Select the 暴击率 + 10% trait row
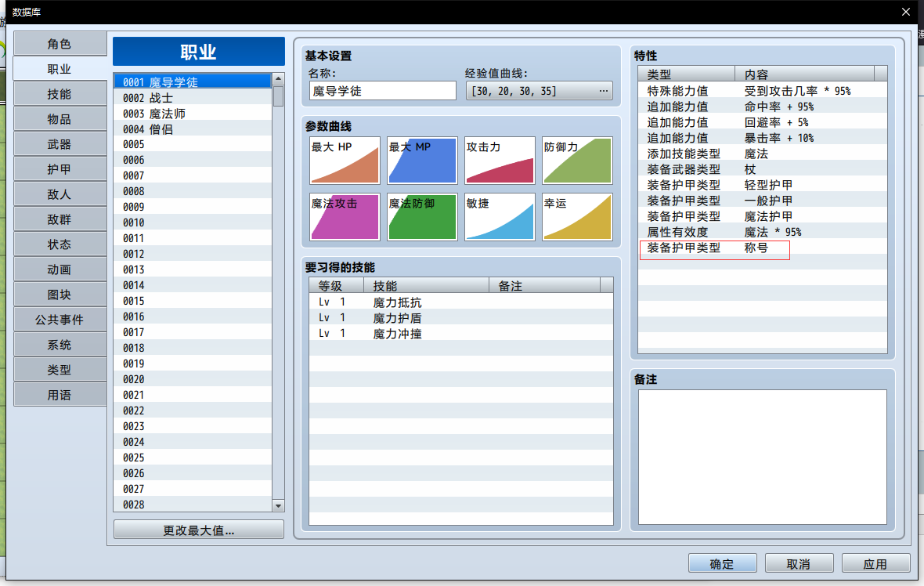Image resolution: width=924 pixels, height=586 pixels. click(x=763, y=138)
